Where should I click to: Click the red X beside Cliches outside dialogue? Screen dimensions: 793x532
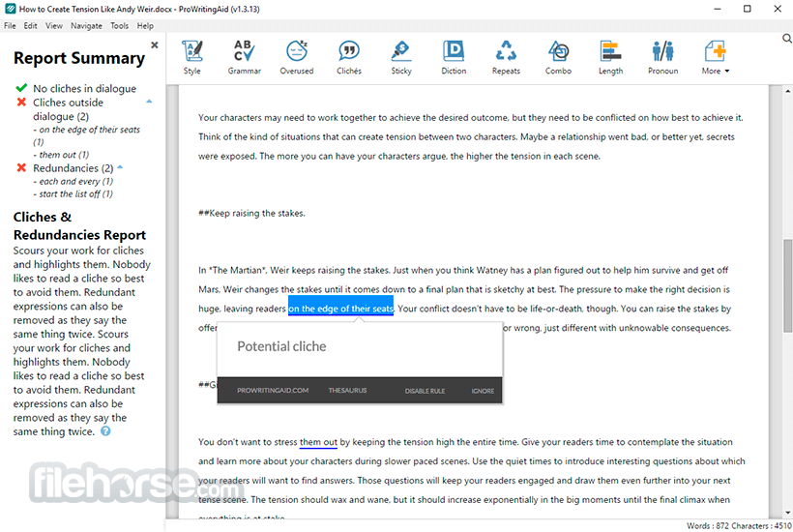point(21,103)
